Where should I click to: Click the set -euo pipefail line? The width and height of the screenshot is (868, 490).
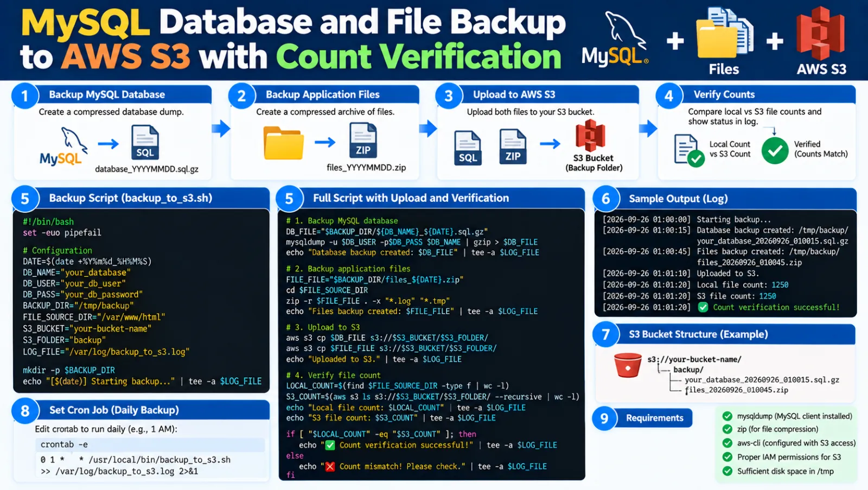coord(62,233)
